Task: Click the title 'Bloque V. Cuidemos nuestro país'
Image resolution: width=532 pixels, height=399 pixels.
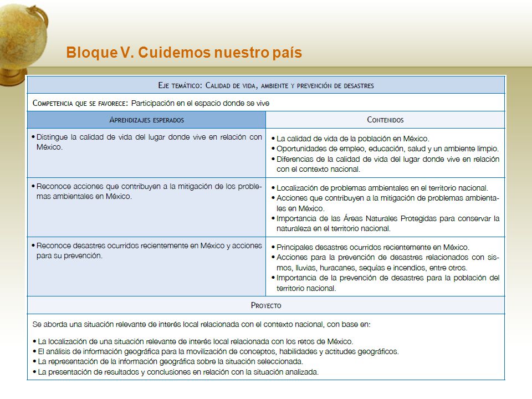Action: [184, 53]
